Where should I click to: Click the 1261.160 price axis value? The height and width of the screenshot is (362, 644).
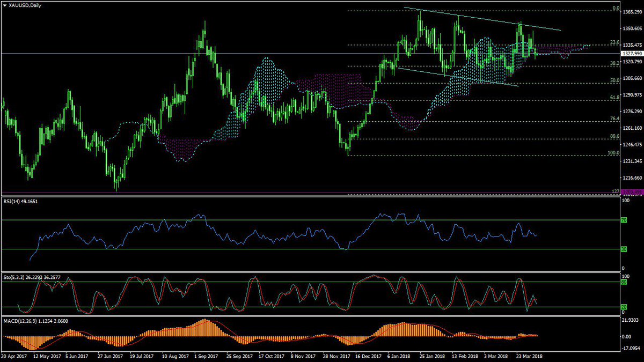(x=632, y=128)
